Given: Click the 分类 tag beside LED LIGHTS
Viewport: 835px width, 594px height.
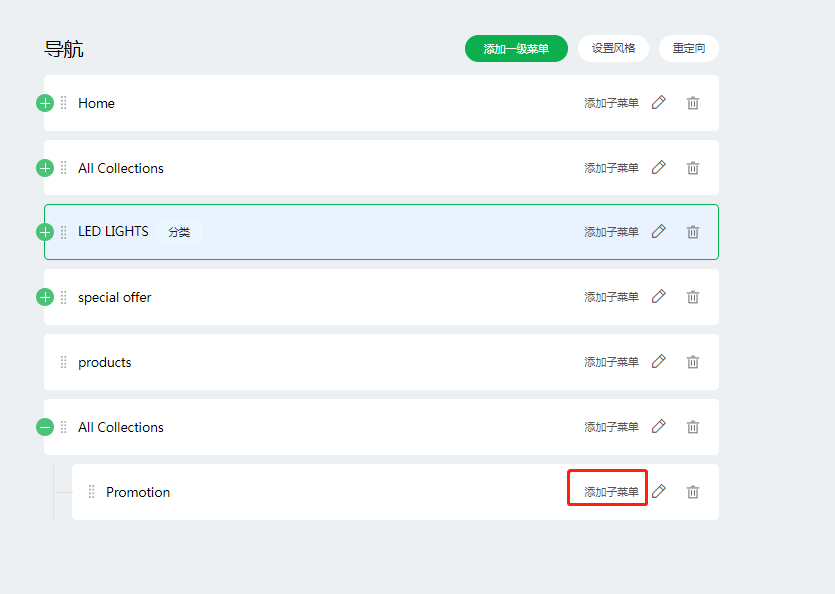Looking at the screenshot, I should point(179,232).
